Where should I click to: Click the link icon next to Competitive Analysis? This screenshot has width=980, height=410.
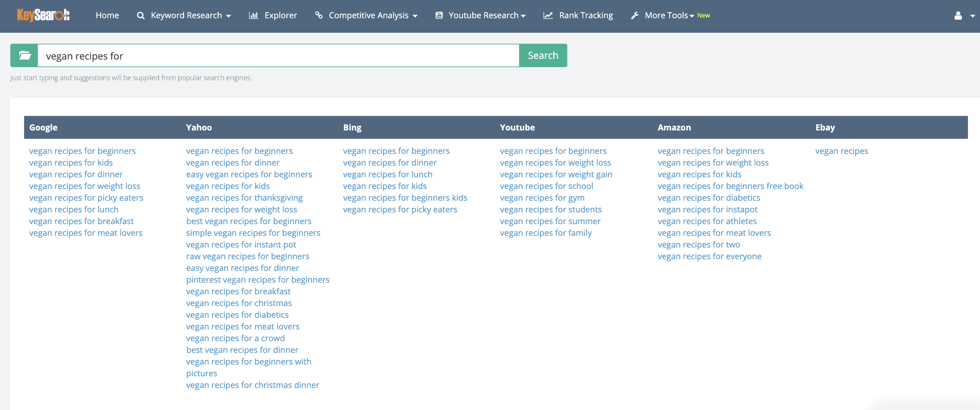(319, 15)
